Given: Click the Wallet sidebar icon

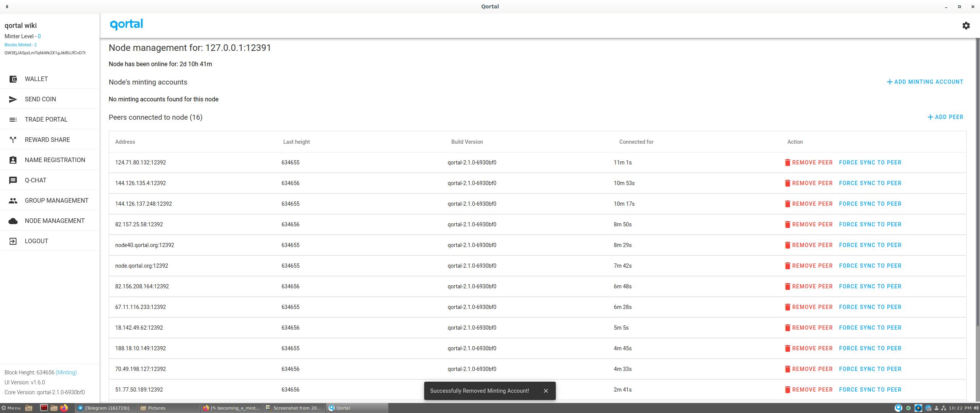Looking at the screenshot, I should 13,79.
